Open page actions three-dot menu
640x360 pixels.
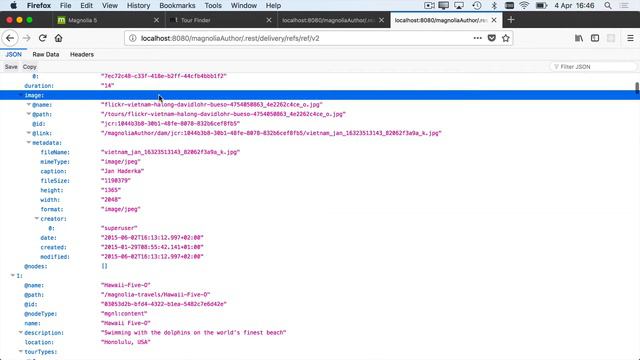click(478, 38)
